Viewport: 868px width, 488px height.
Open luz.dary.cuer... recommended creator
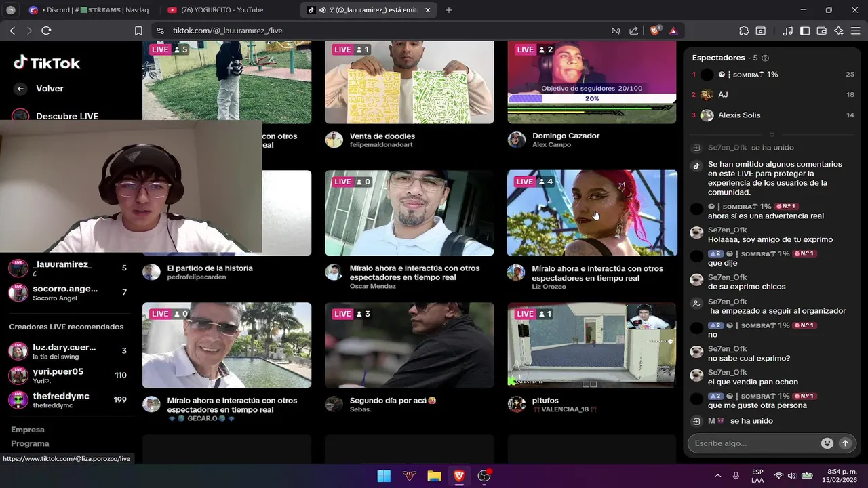coord(68,351)
